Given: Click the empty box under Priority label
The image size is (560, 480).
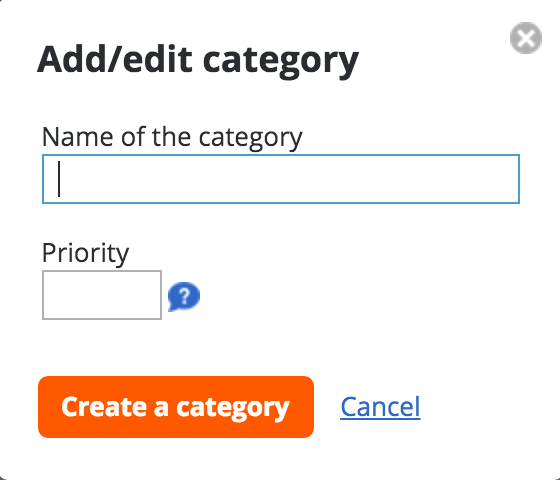Looking at the screenshot, I should (x=102, y=295).
